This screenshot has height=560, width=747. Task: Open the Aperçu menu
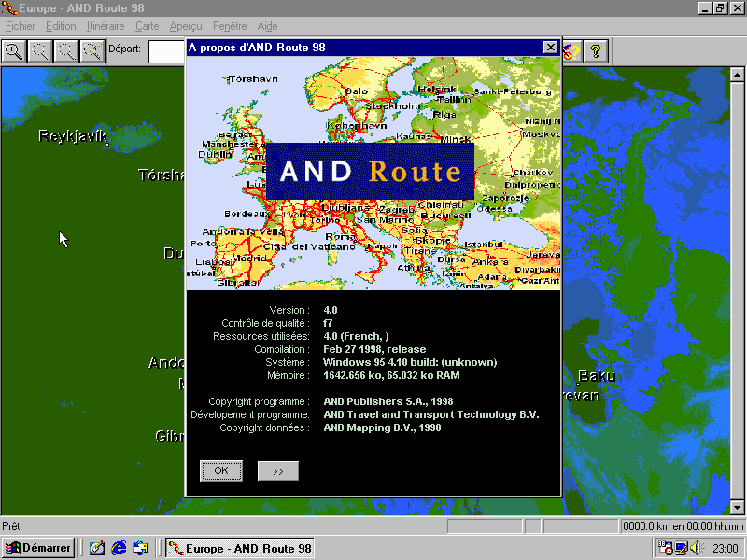[x=186, y=26]
